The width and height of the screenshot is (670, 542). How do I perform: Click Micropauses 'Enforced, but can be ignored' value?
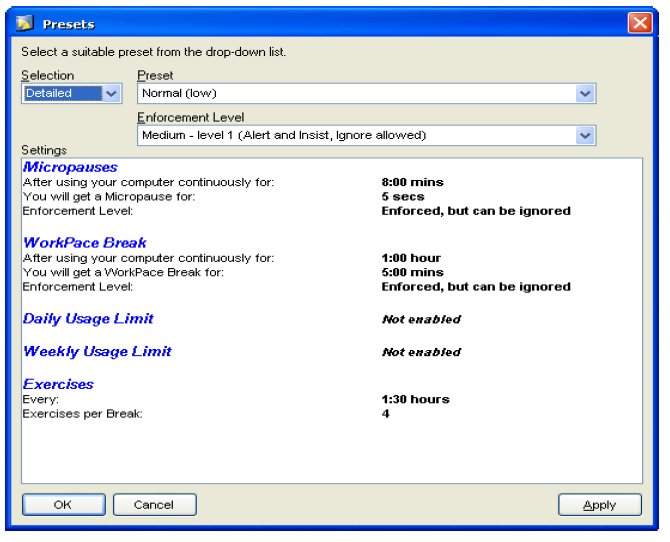point(476,211)
